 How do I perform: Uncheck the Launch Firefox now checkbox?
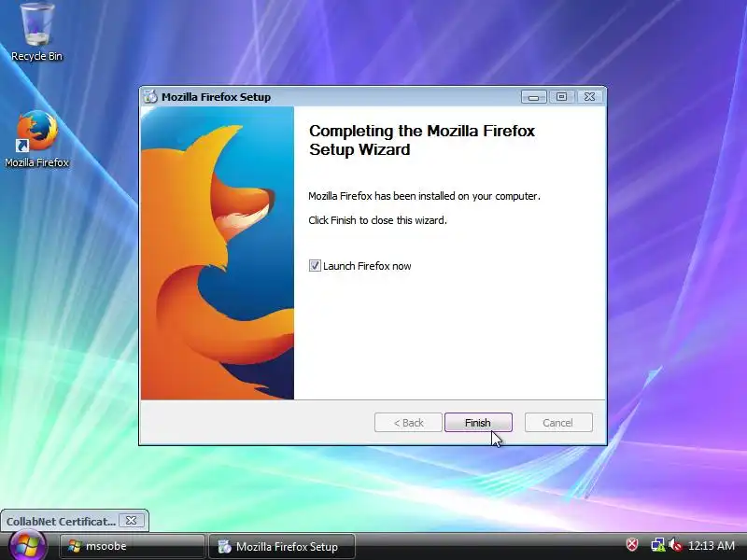315,266
